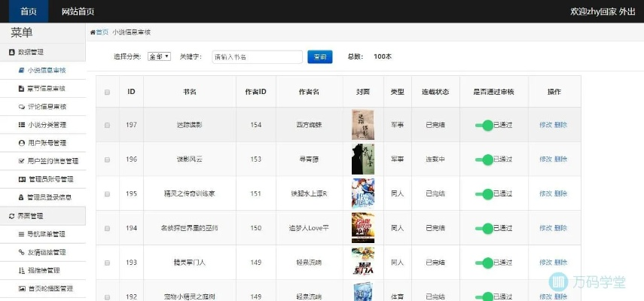Click 修改 for book 精灵掌门人
644x301 pixels.
[545, 263]
